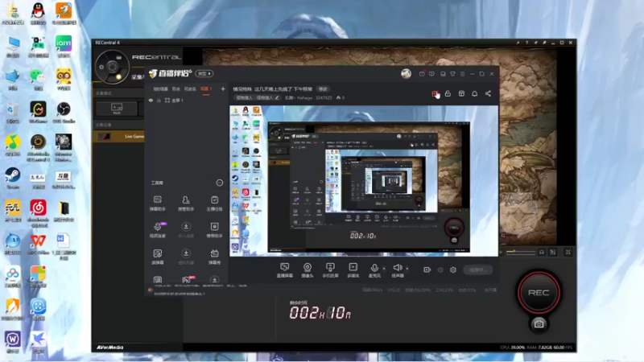644x362 pixels.
Task: Click RECentral mode dial wheel
Action: tap(112, 67)
